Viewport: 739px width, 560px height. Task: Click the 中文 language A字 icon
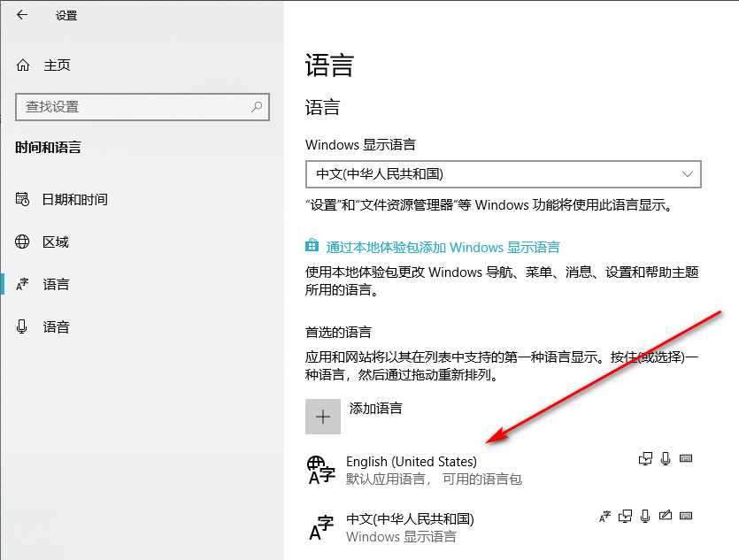[321, 528]
